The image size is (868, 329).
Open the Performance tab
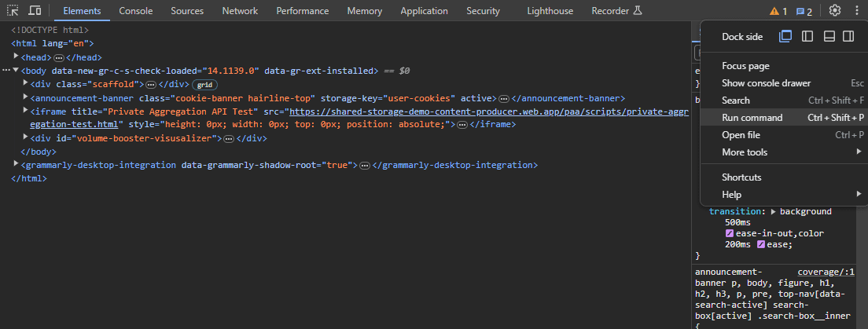pyautogui.click(x=302, y=11)
